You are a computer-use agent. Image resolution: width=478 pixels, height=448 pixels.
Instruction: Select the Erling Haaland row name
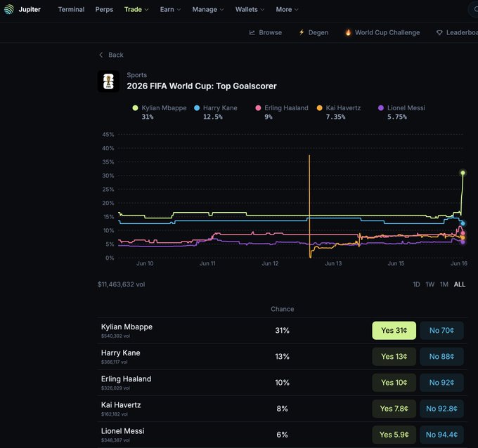coord(127,379)
